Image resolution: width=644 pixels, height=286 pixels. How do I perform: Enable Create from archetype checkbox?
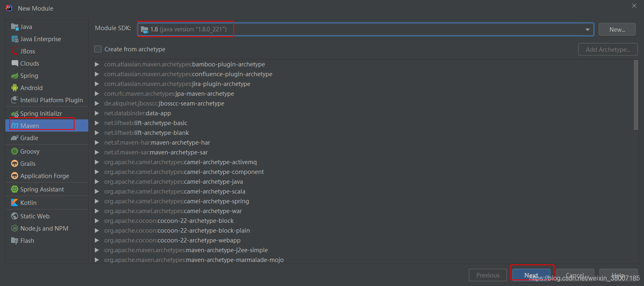(x=98, y=49)
